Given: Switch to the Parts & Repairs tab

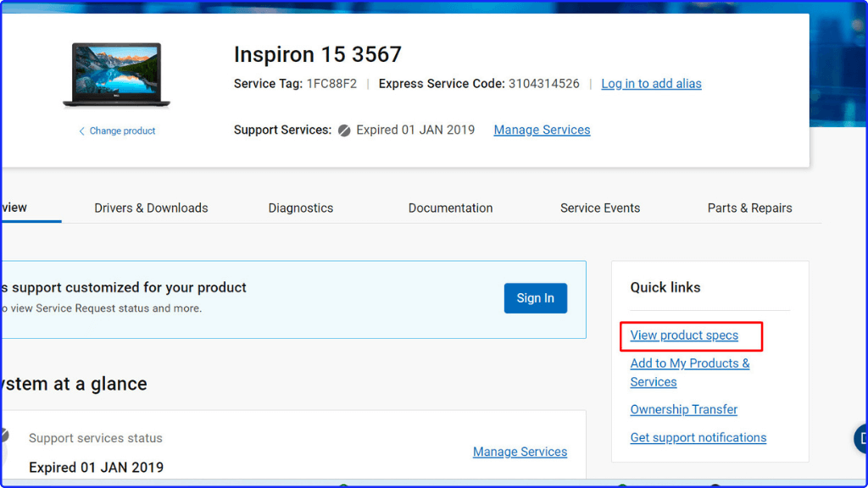Looking at the screenshot, I should click(x=749, y=208).
